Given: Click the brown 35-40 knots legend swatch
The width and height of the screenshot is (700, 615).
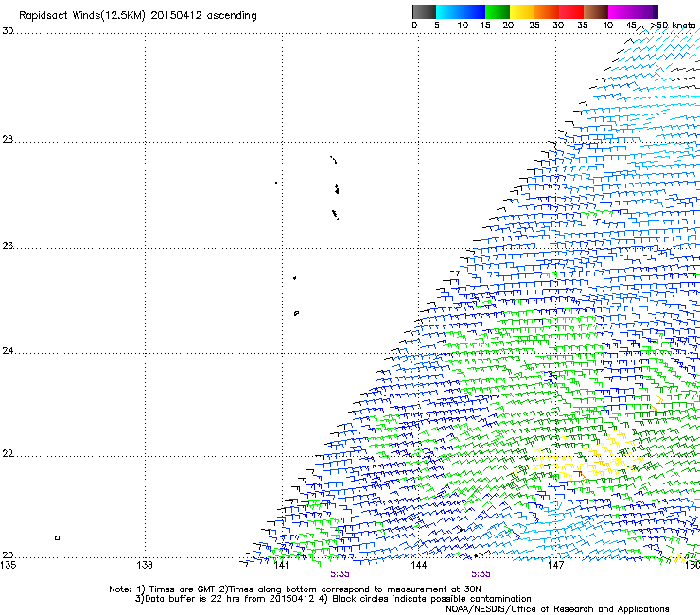Looking at the screenshot, I should coord(596,11).
